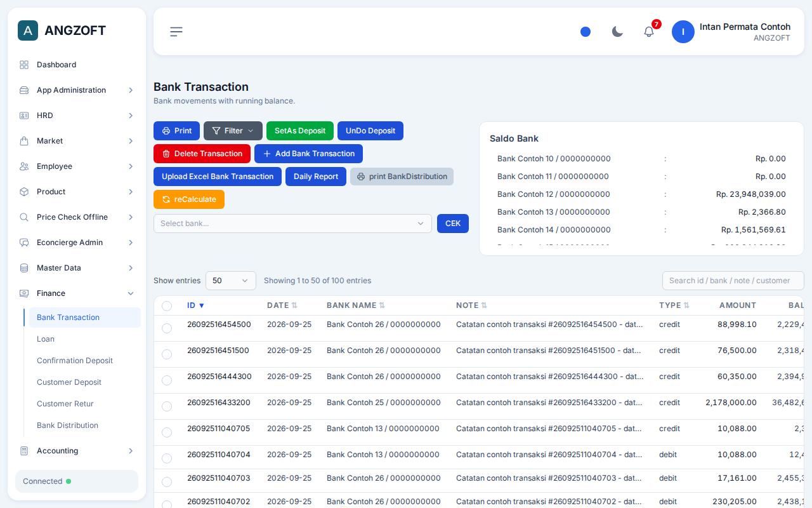Screen dimensions: 812x508
Task: Open the Select bank combo box
Action: 292,224
